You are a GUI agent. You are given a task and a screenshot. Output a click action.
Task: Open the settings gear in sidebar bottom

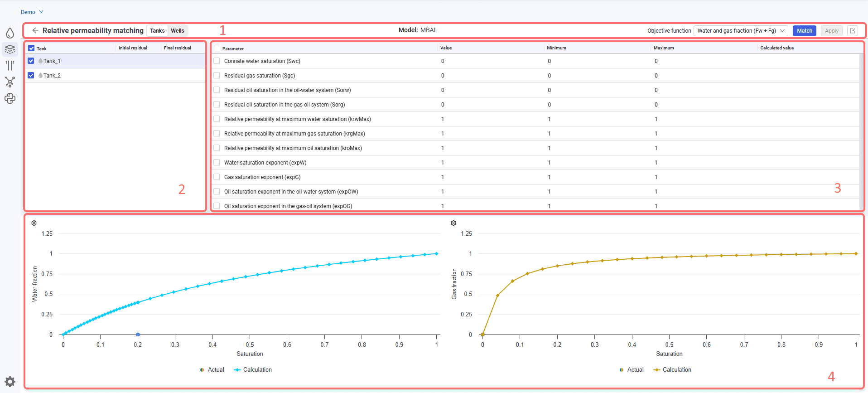[x=10, y=381]
